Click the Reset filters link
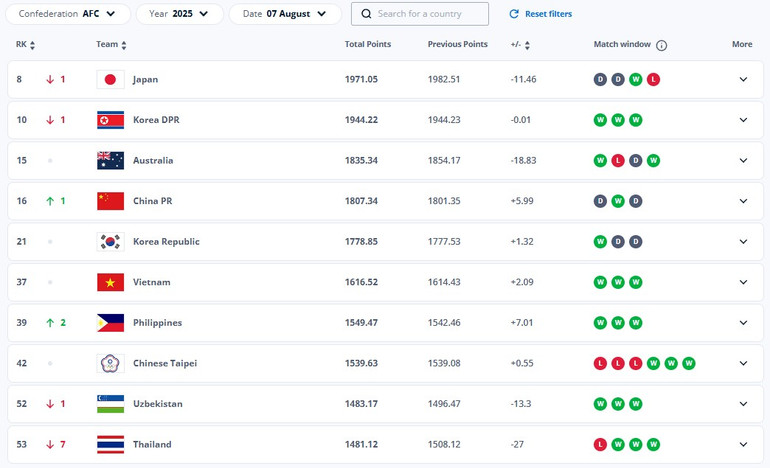Viewport: 770px width, 468px height. point(548,14)
